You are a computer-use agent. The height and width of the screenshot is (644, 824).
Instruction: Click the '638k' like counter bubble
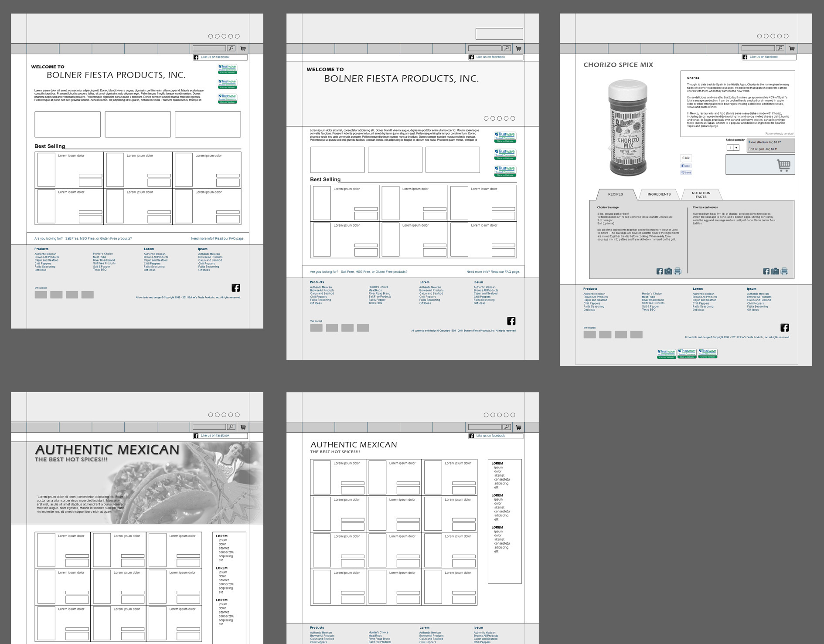(686, 158)
